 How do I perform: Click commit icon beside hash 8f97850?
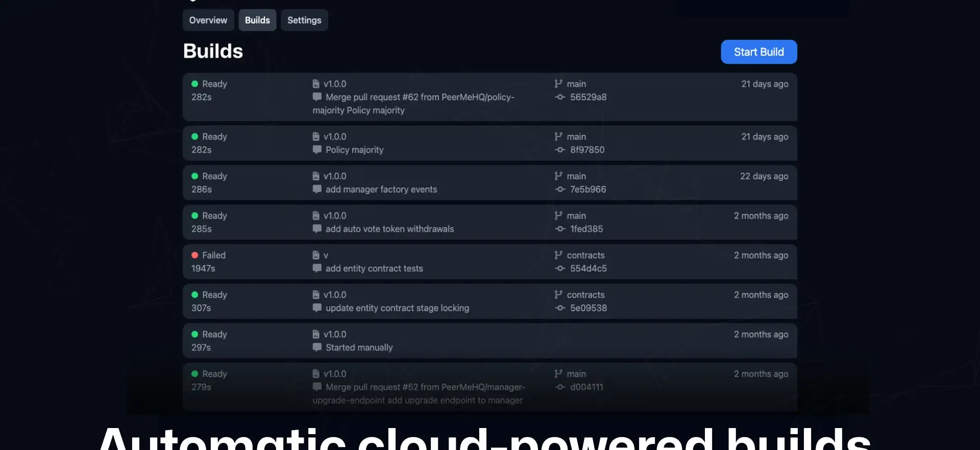tap(560, 150)
